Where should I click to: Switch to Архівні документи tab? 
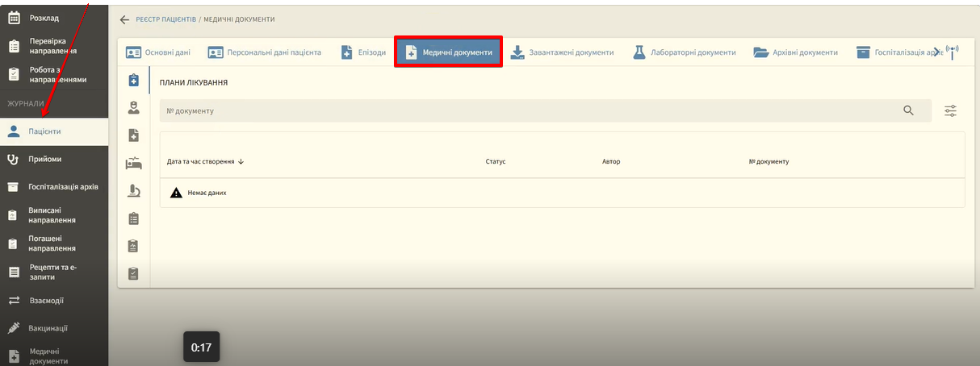click(795, 52)
